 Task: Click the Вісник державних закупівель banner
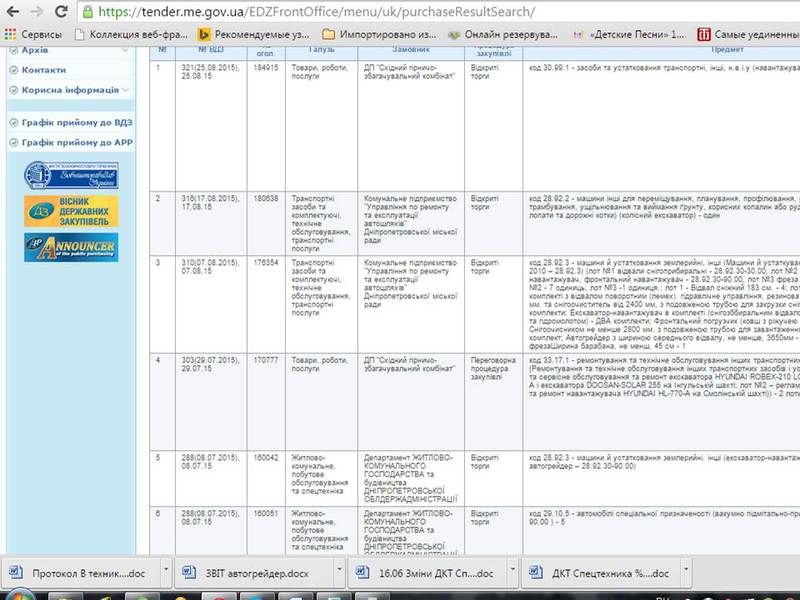[56, 211]
